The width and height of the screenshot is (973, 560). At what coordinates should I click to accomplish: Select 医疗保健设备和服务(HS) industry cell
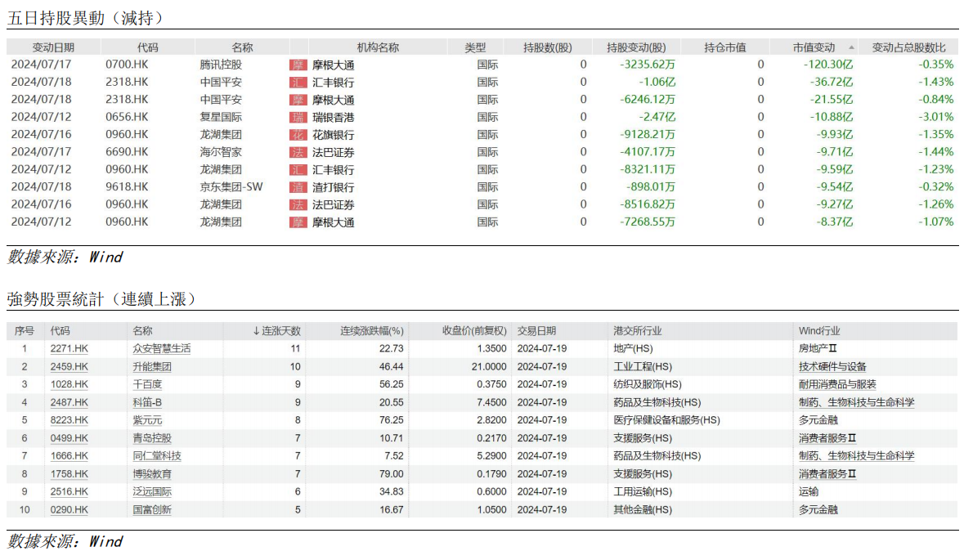click(666, 420)
